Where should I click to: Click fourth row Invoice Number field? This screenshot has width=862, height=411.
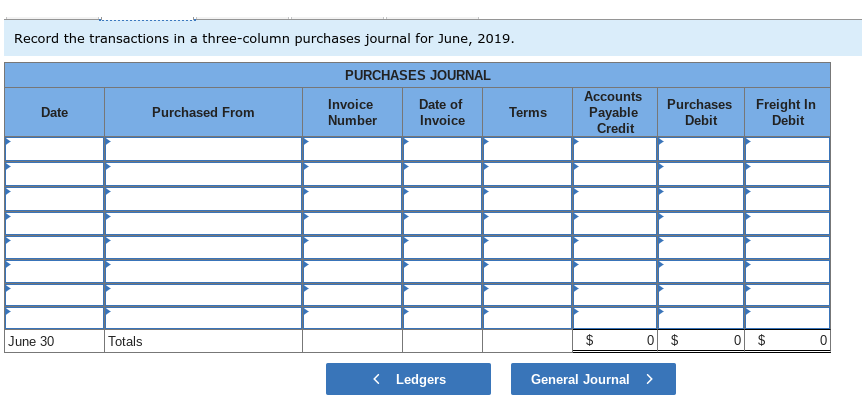click(x=352, y=223)
